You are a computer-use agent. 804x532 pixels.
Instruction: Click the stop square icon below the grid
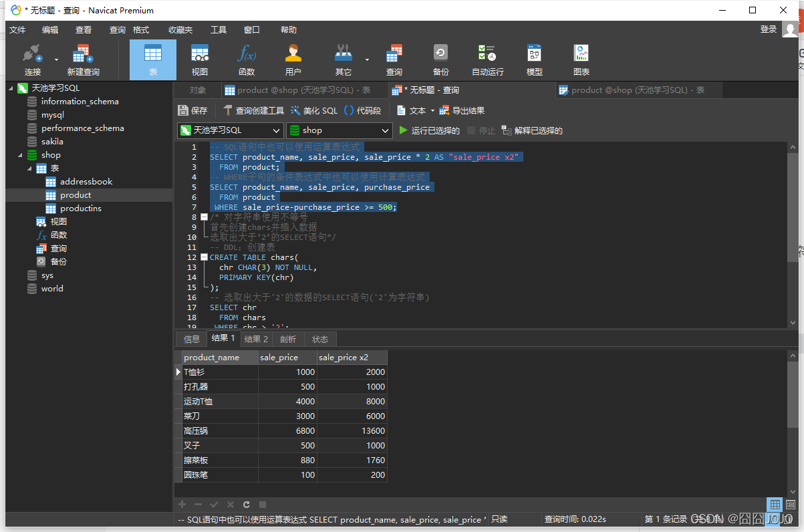(263, 505)
